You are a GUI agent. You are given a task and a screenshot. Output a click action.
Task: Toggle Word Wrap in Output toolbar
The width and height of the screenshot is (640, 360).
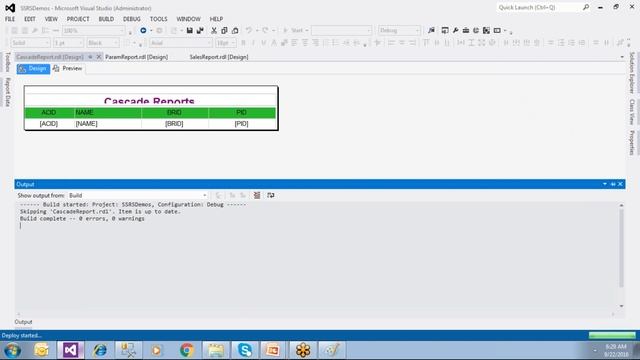click(x=271, y=196)
